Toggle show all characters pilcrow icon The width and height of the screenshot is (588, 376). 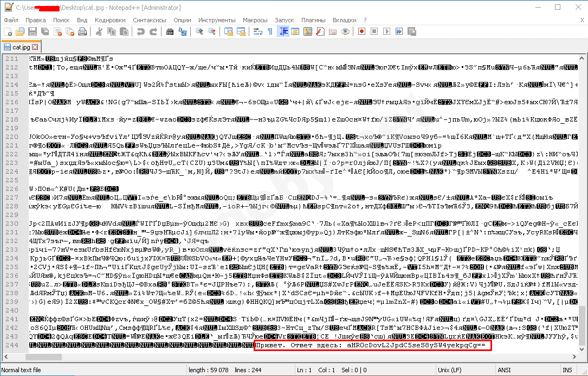pos(270,31)
